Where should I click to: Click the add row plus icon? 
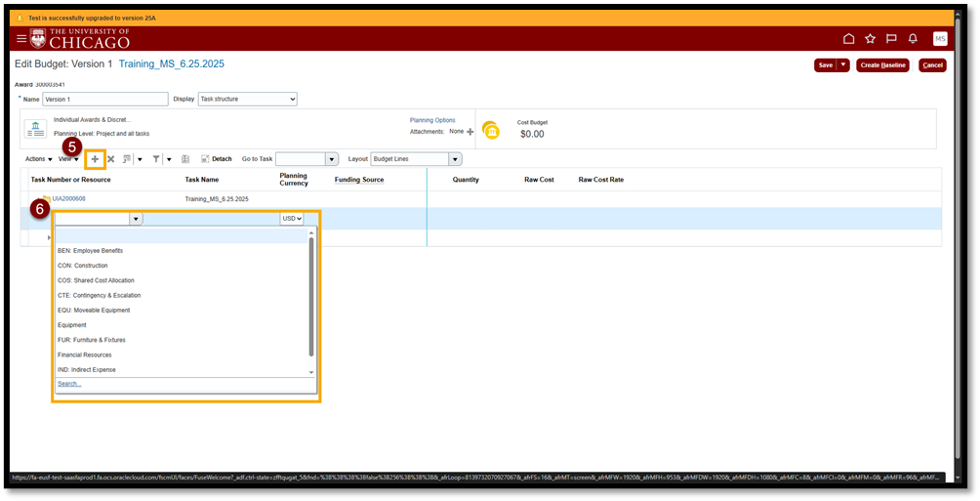95,158
